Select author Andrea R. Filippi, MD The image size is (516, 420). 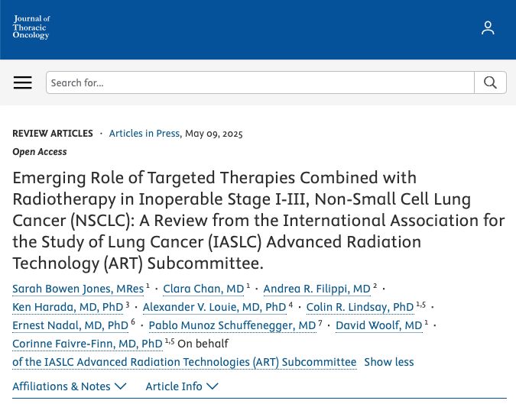point(317,289)
